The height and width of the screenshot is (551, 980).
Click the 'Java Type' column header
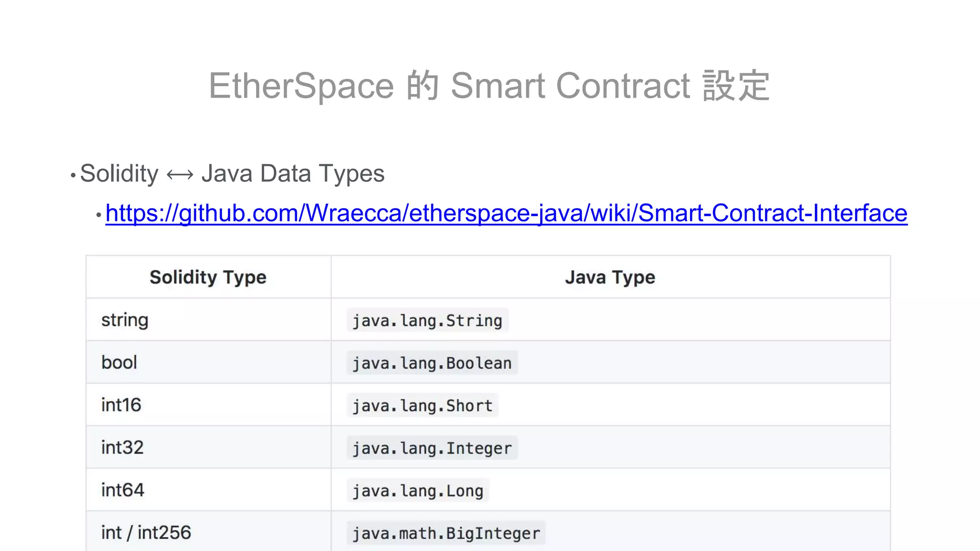[610, 277]
